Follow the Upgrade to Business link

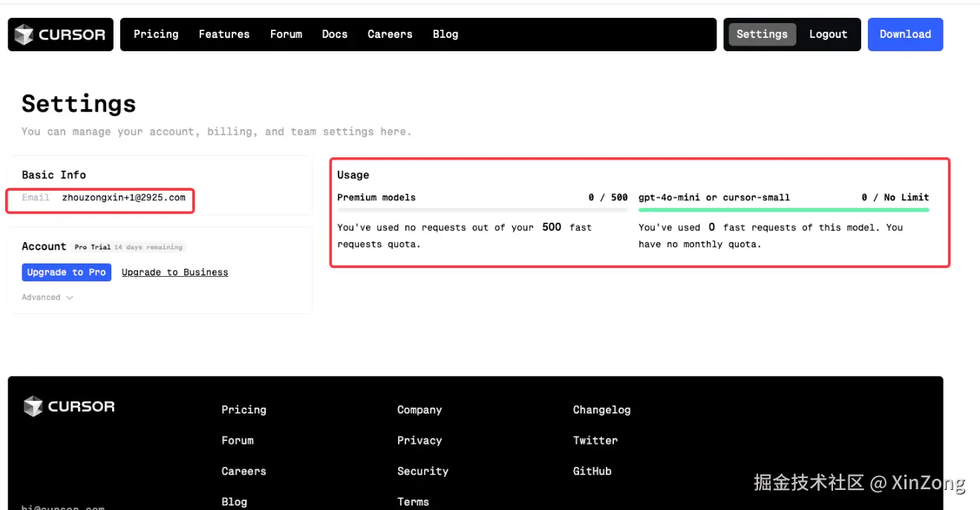coord(174,272)
